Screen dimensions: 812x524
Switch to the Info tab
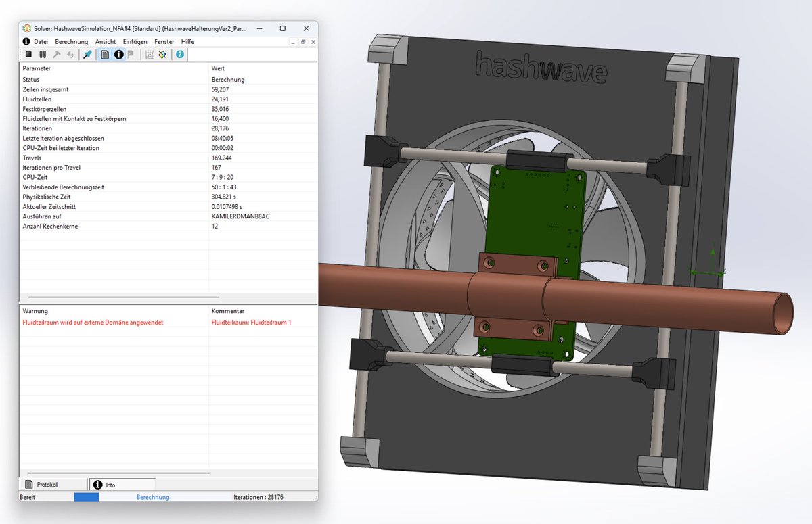122,485
